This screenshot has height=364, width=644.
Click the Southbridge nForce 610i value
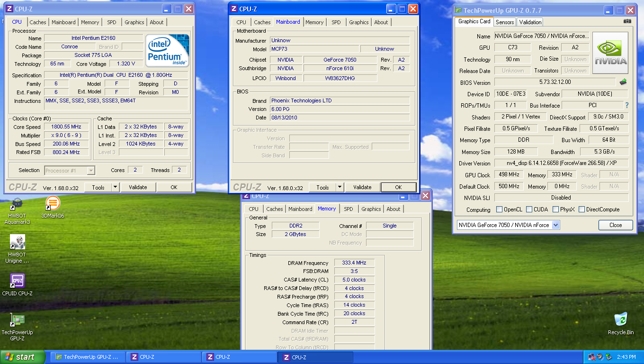(x=340, y=68)
